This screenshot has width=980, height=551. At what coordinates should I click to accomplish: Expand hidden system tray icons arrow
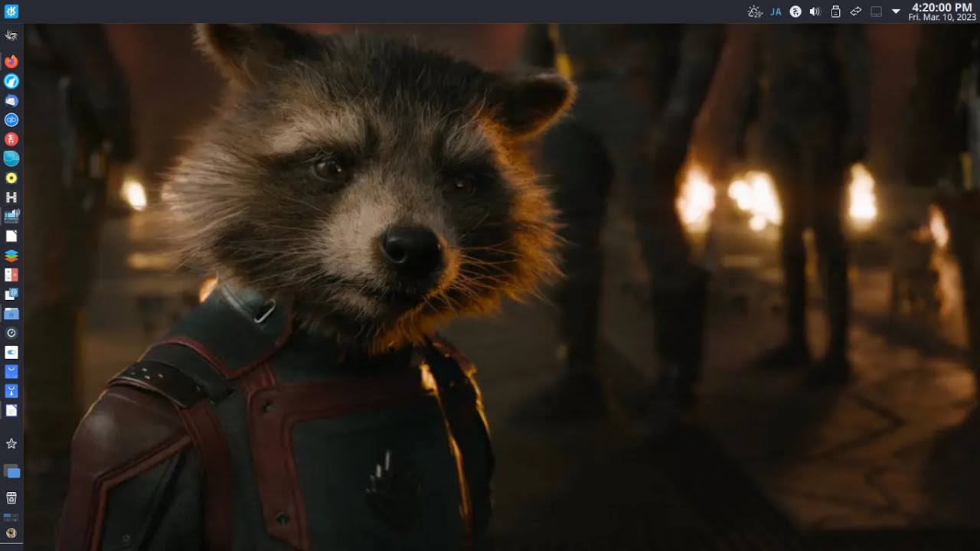(x=896, y=11)
